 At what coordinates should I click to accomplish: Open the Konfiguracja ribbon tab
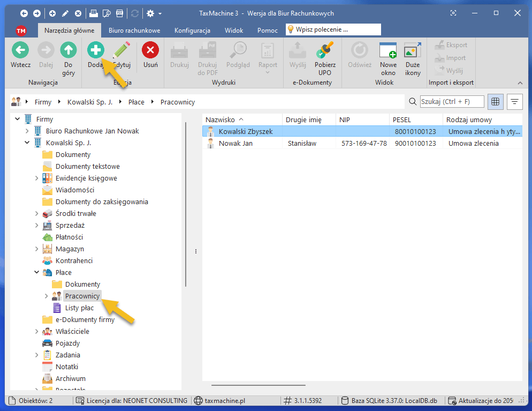192,31
